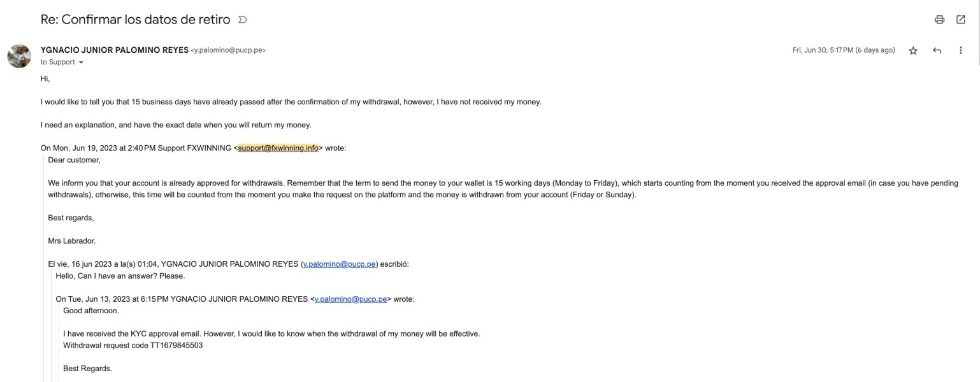The image size is (980, 382).
Task: Print this email conversation
Action: pos(939,20)
